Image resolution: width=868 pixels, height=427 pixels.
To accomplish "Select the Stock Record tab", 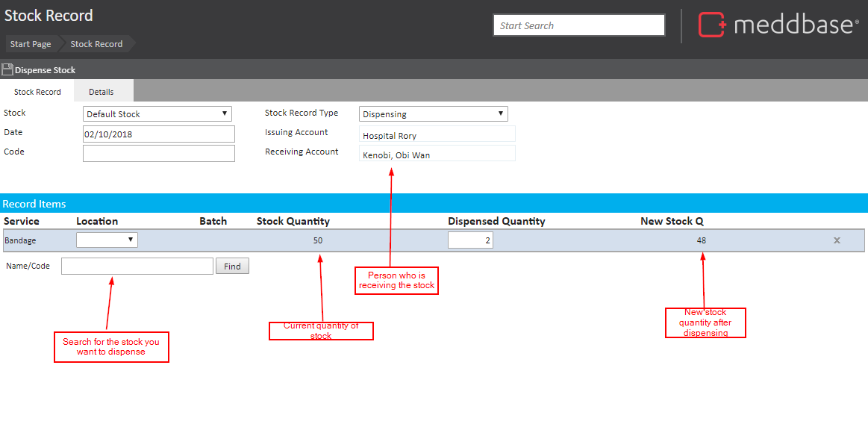I will click(37, 92).
